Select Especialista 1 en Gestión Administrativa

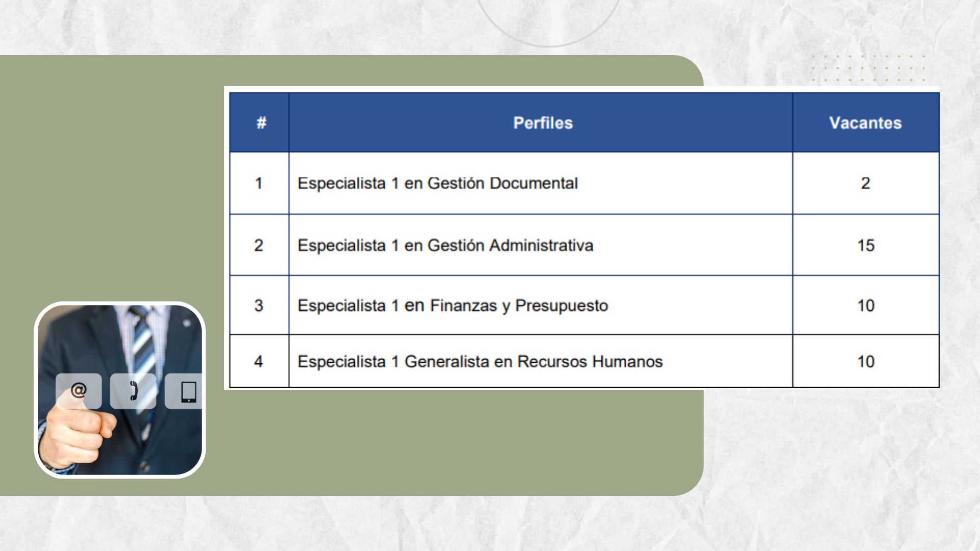point(445,245)
